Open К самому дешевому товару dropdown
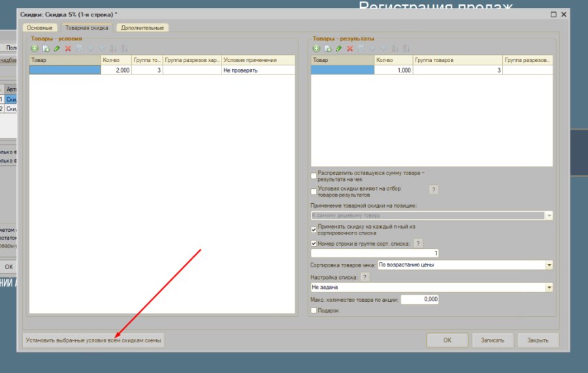588x373 pixels. click(x=549, y=216)
